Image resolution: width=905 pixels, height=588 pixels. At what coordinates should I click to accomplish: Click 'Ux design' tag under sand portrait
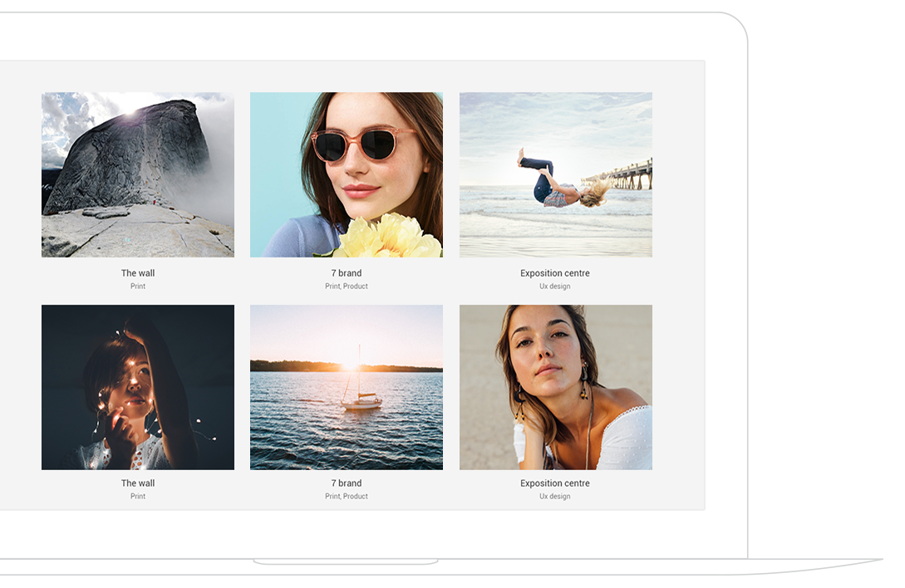(x=555, y=497)
